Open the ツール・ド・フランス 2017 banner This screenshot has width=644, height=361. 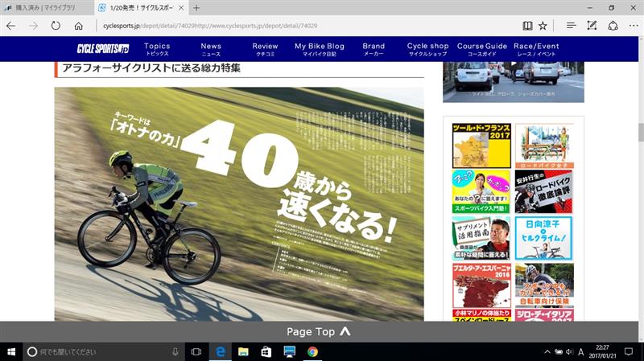pyautogui.click(x=481, y=146)
